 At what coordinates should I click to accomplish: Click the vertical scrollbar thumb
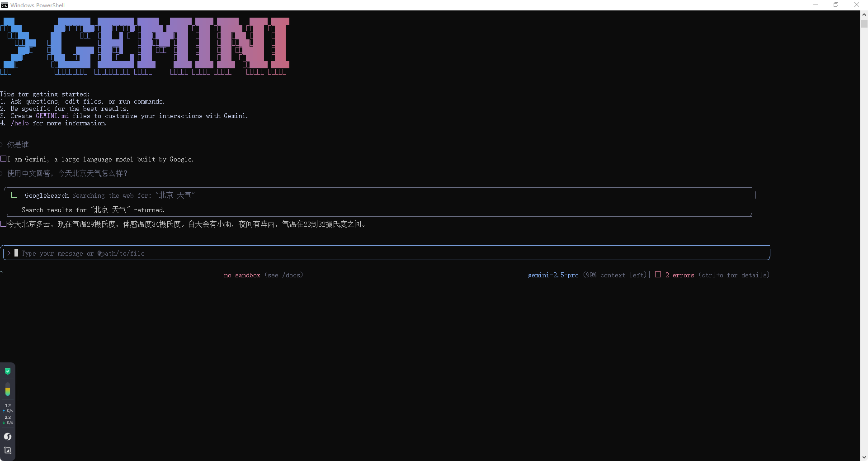(x=864, y=24)
